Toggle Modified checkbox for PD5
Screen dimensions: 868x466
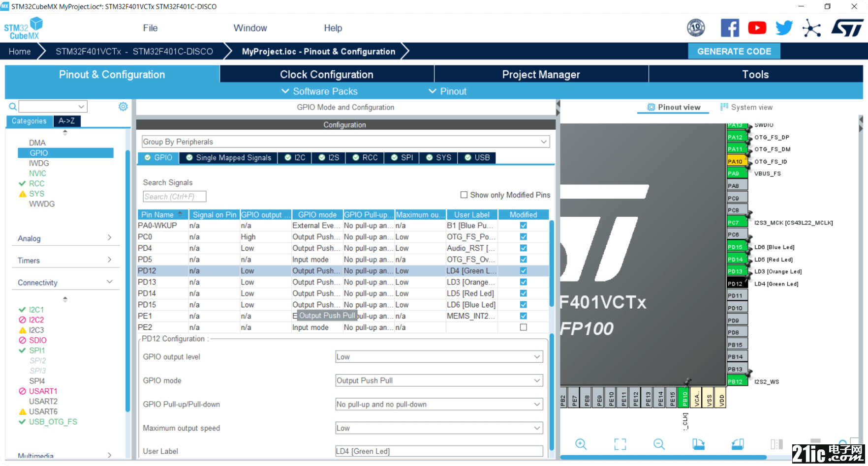point(524,260)
